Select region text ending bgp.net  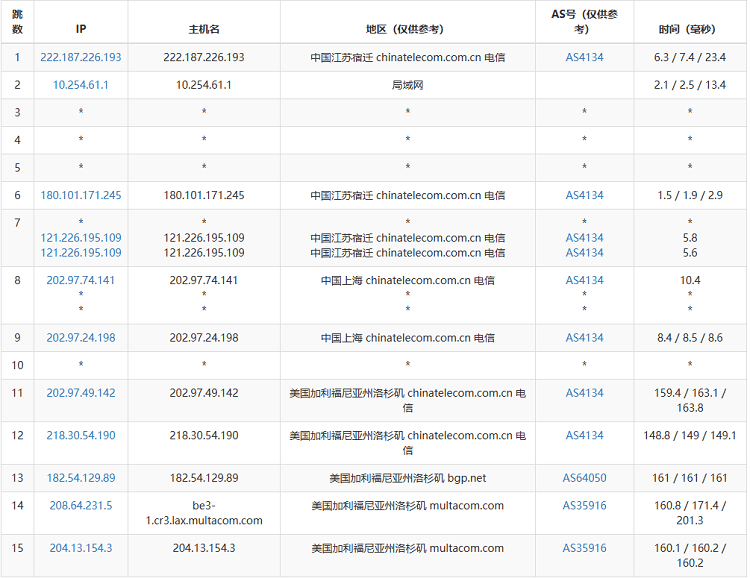pyautogui.click(x=408, y=478)
